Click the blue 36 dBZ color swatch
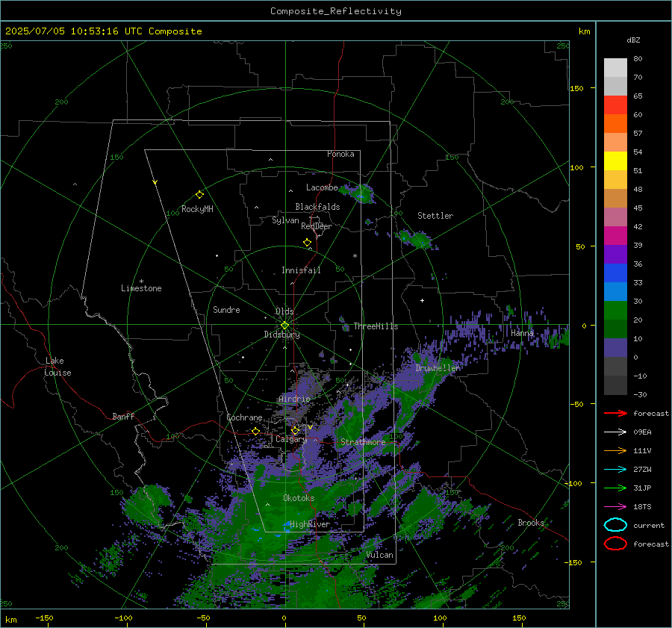This screenshot has height=628, width=672. pos(615,273)
